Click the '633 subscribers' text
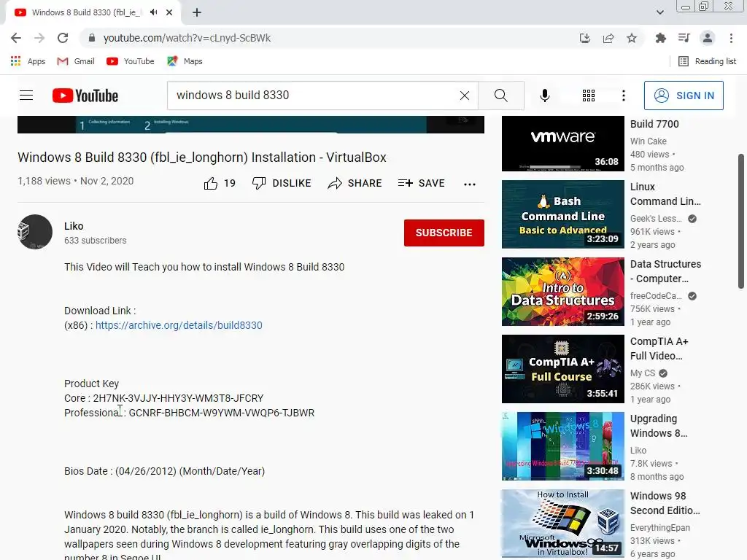The height and width of the screenshot is (560, 747). pos(96,241)
